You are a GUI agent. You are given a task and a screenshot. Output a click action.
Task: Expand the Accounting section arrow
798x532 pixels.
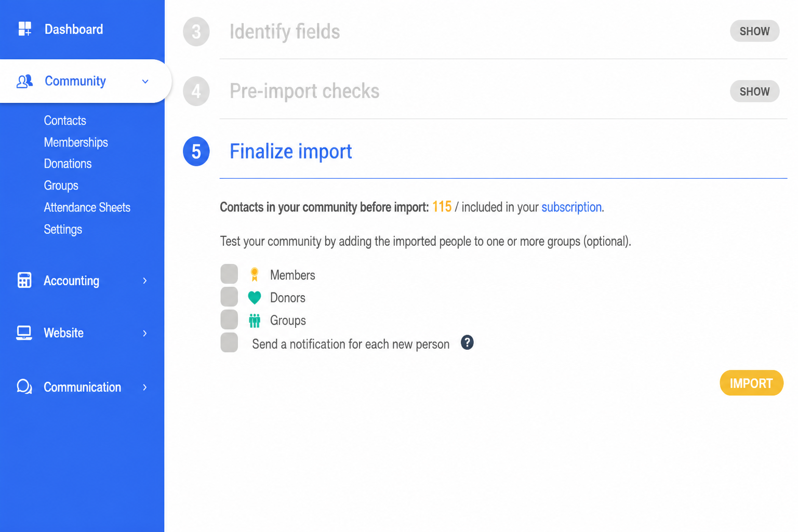[145, 281]
